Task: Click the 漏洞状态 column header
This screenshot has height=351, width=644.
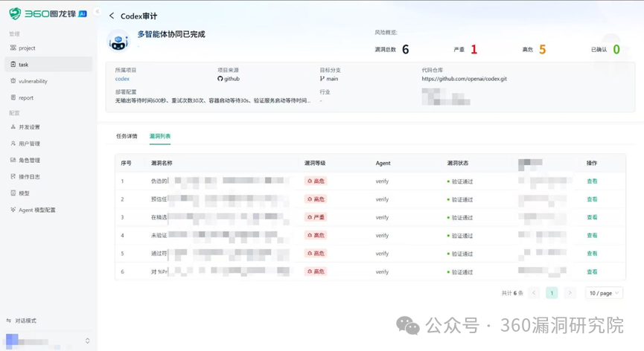Action: point(458,163)
